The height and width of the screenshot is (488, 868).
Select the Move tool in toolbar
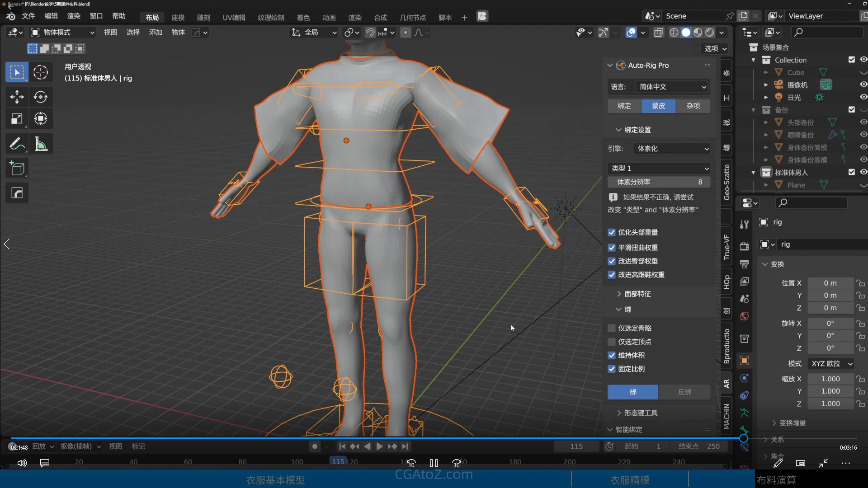pos(17,97)
